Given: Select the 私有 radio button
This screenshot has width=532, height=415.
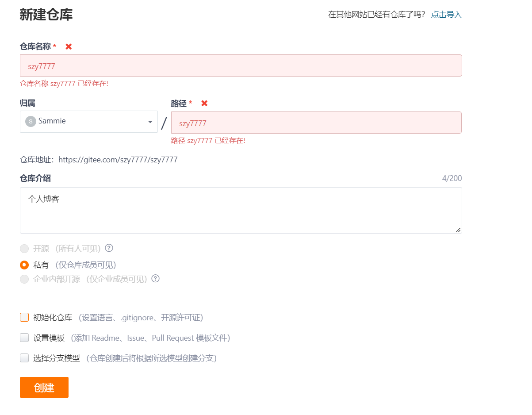Looking at the screenshot, I should coord(24,265).
